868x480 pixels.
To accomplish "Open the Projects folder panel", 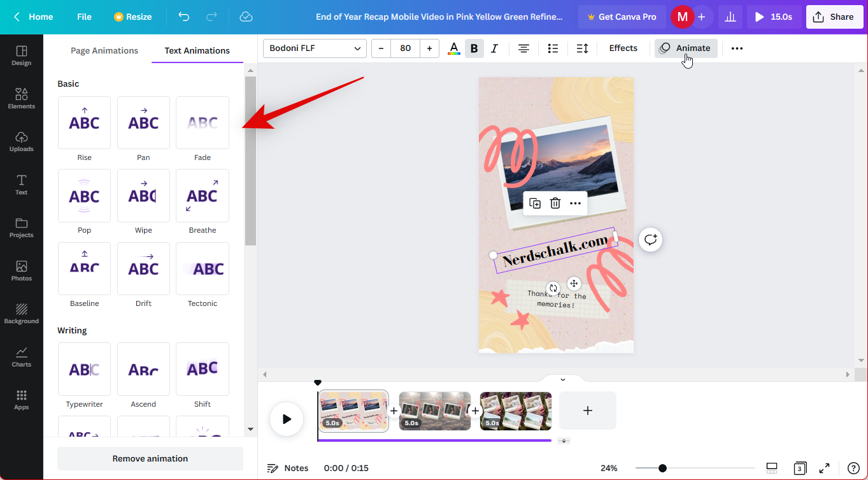I will 21,228.
